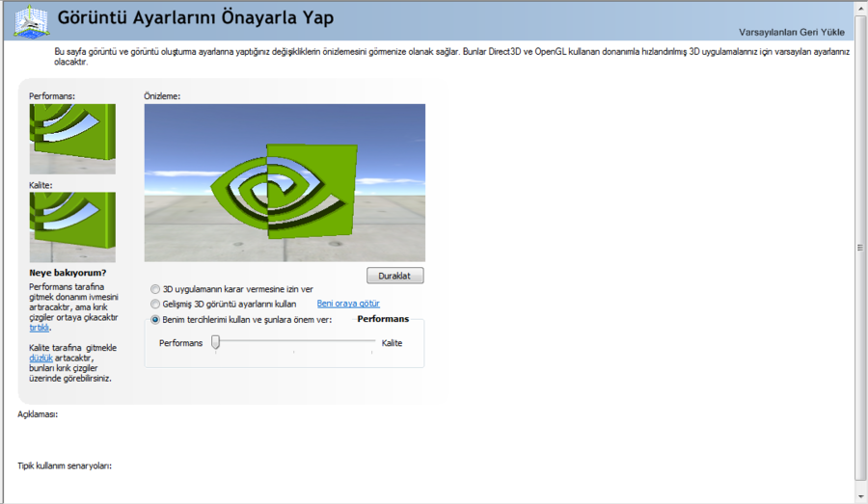Click 'Neye bakıyorum?' heading text

pos(68,273)
